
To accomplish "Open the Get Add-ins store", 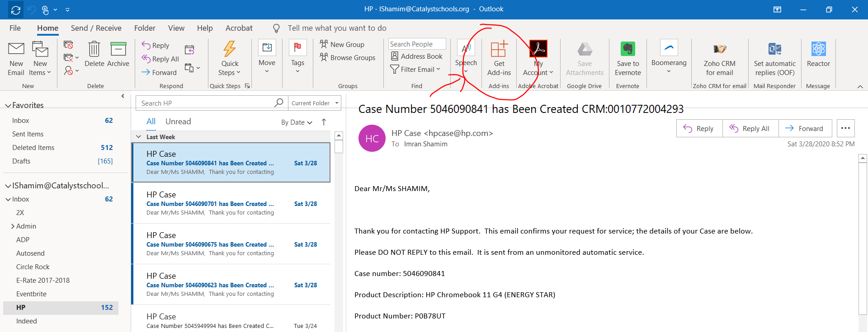I will (x=499, y=59).
